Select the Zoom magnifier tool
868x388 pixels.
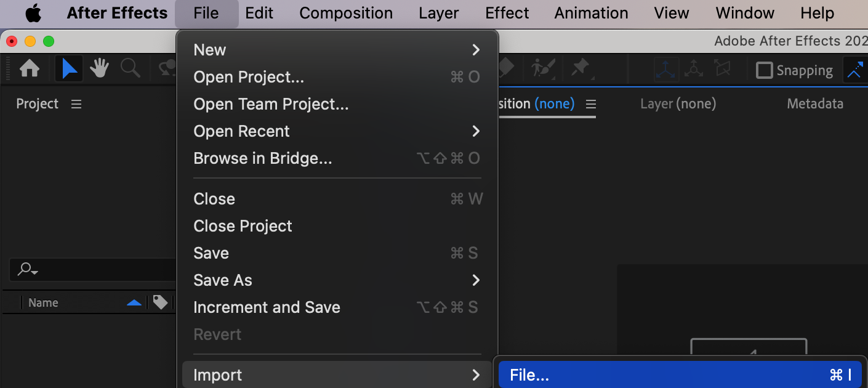click(130, 68)
